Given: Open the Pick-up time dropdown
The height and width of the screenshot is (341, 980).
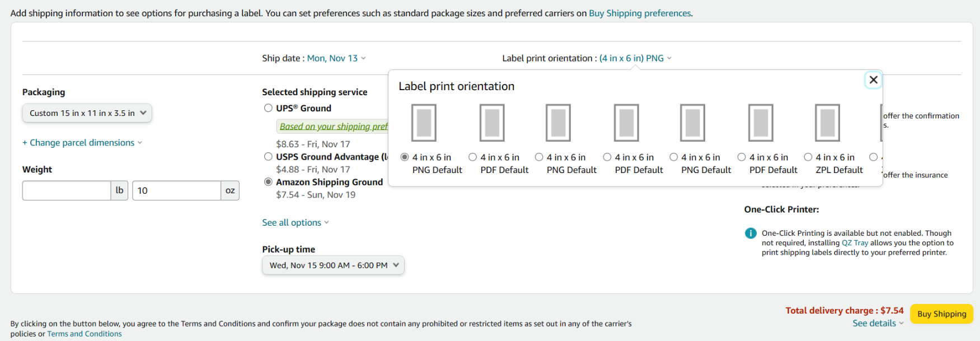Looking at the screenshot, I should [333, 265].
